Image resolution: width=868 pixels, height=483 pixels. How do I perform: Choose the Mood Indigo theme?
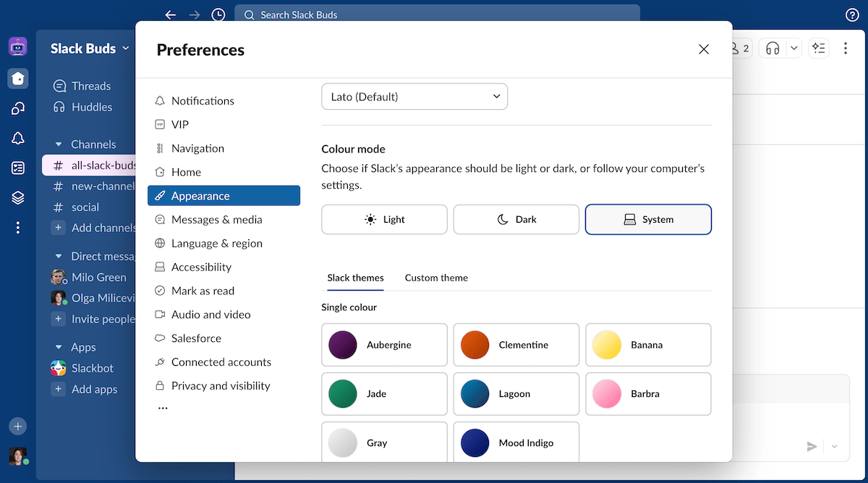(x=516, y=442)
